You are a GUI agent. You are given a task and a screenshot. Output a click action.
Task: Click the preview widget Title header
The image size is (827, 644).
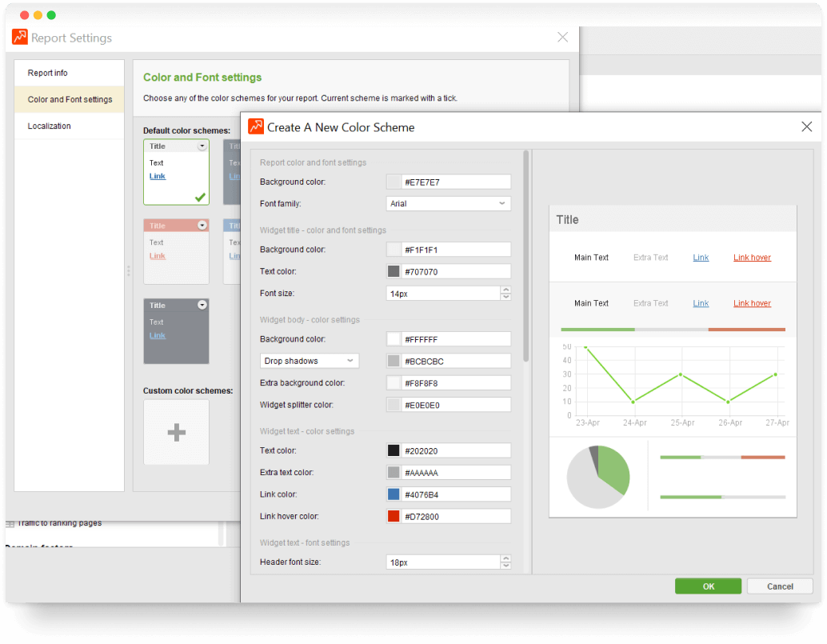click(673, 219)
